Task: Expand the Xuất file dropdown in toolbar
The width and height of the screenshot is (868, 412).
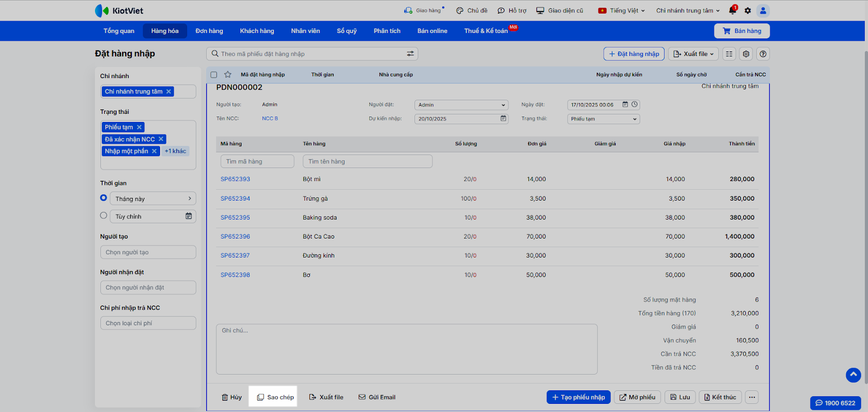Action: click(693, 54)
